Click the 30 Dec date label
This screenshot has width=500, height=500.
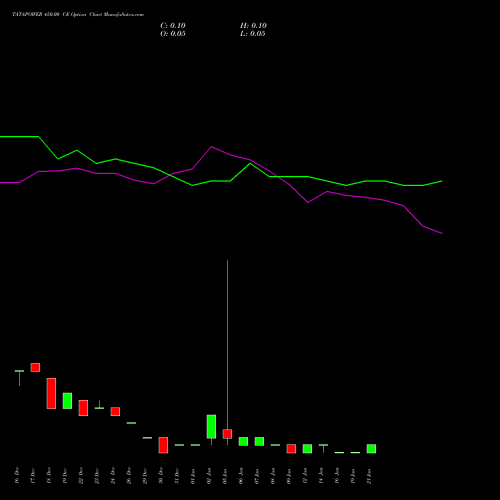pyautogui.click(x=161, y=475)
